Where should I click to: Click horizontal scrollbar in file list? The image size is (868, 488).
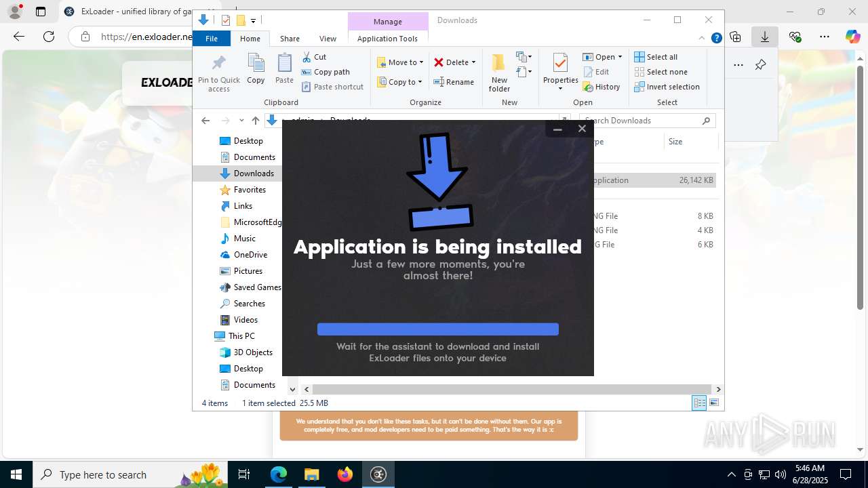pos(511,389)
